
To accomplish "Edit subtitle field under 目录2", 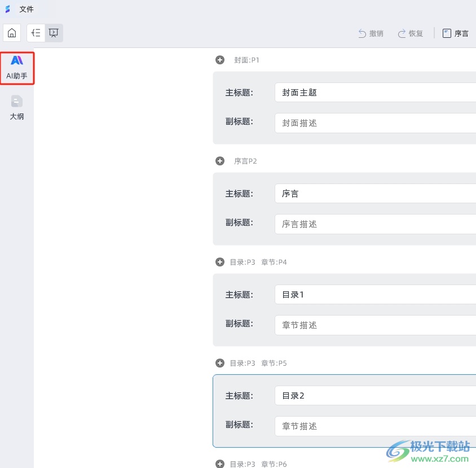I will [375, 426].
